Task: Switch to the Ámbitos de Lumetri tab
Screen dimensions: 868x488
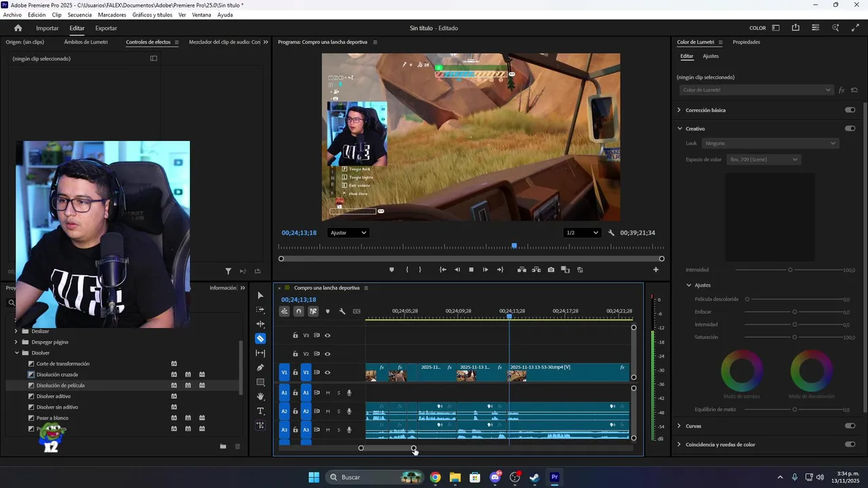Action: pyautogui.click(x=85, y=42)
